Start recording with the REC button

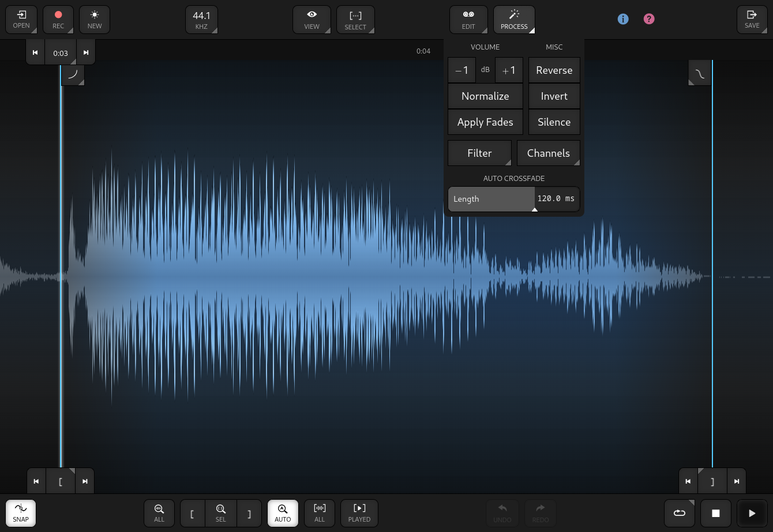point(58,20)
